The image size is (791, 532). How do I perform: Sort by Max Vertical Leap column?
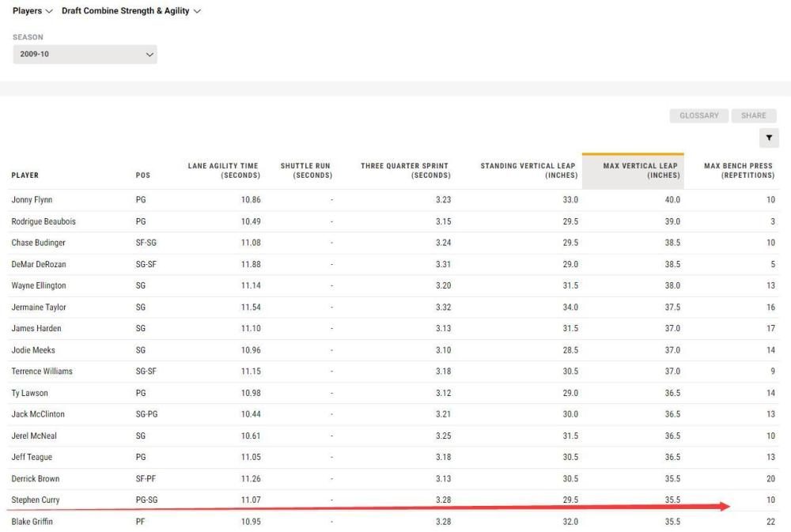(x=641, y=171)
